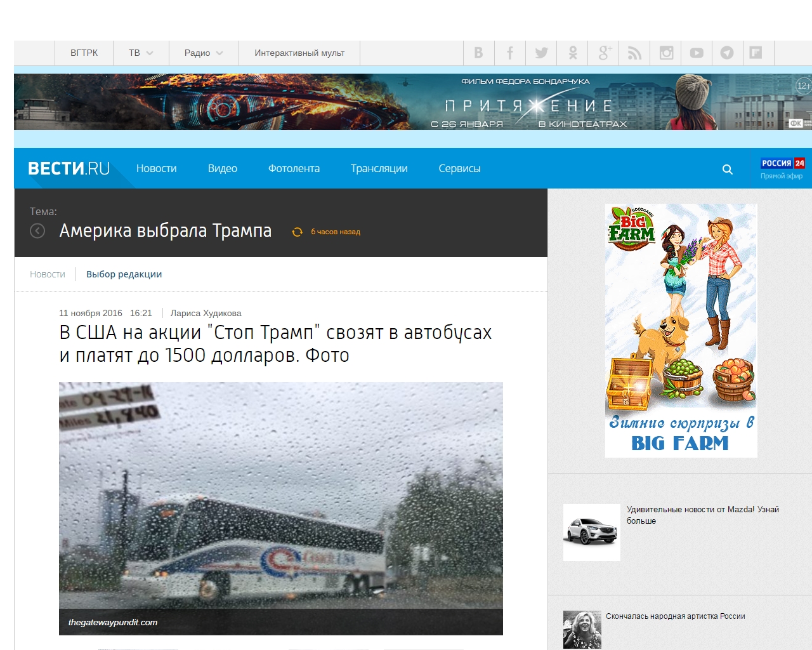Switch to the Выбор редакции tab
Screen dimensions: 812x650
(124, 274)
